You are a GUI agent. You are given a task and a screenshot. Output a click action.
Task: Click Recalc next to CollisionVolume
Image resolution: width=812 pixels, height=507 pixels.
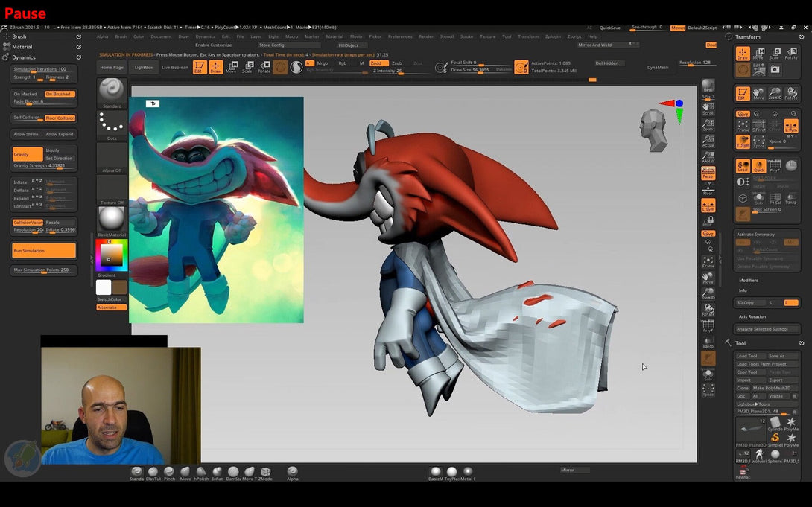(60, 223)
